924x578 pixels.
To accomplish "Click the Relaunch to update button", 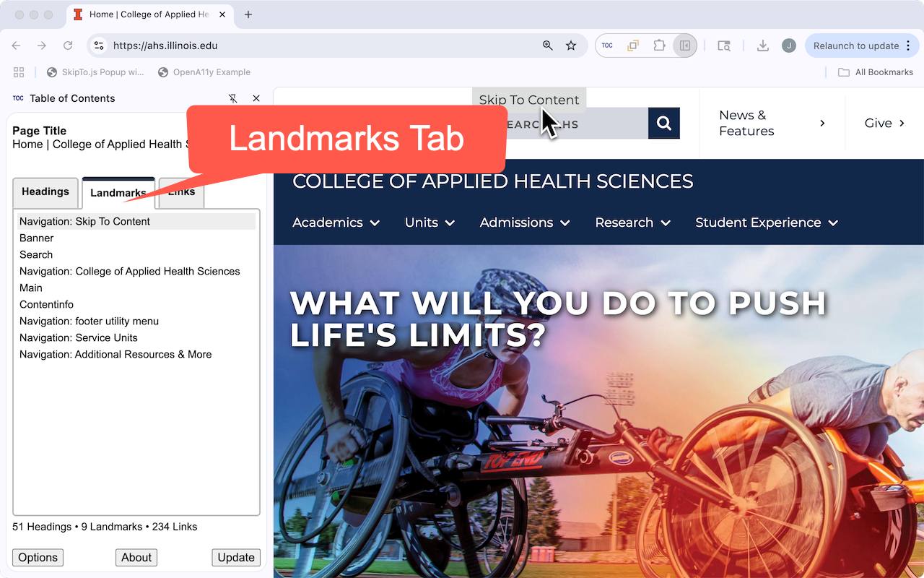I will click(x=855, y=46).
